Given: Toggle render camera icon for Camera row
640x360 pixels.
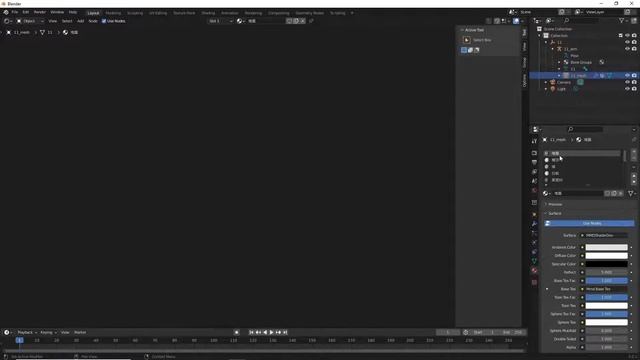Looking at the screenshot, I should click(634, 82).
